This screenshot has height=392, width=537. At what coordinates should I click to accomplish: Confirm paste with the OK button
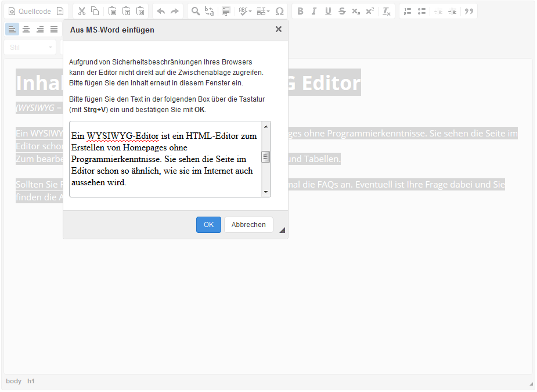[x=208, y=225]
